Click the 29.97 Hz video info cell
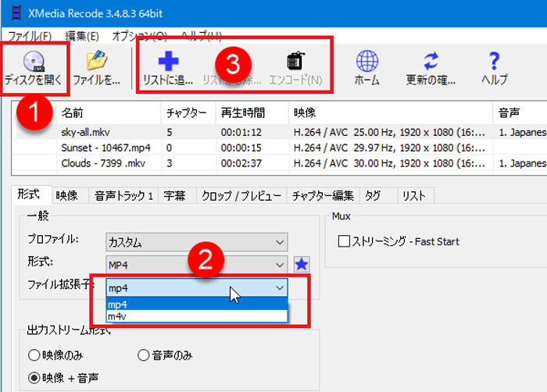The image size is (547, 392). pyautogui.click(x=389, y=148)
